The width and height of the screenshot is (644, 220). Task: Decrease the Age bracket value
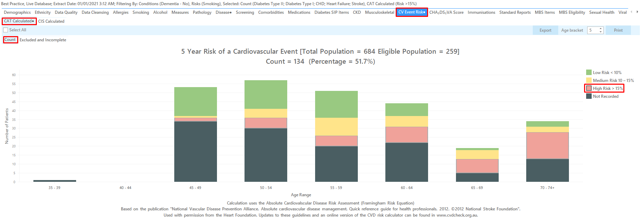click(601, 32)
